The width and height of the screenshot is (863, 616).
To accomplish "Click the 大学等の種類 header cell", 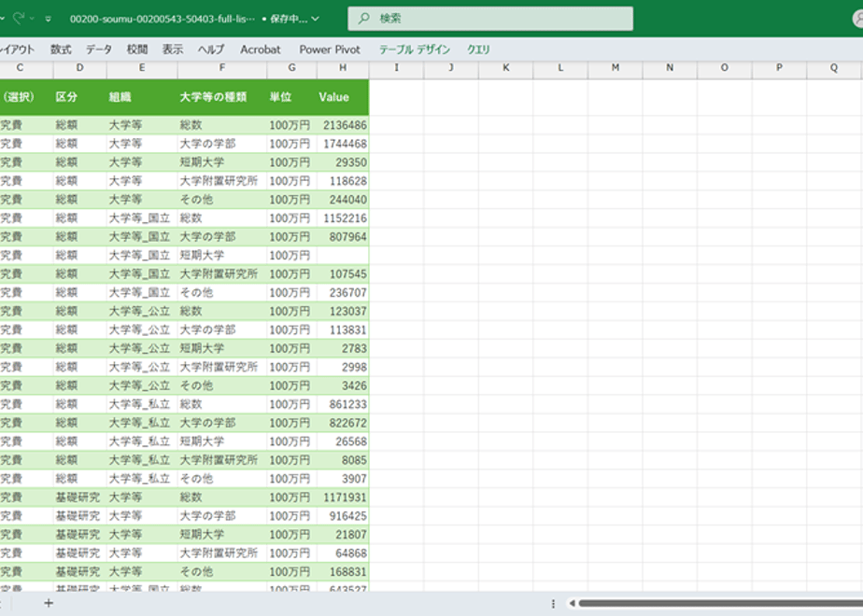I will [x=221, y=97].
